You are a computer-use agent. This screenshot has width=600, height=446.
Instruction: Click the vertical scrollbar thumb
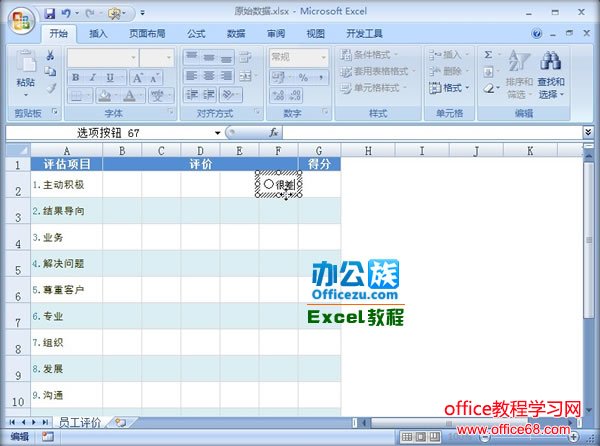click(589, 240)
